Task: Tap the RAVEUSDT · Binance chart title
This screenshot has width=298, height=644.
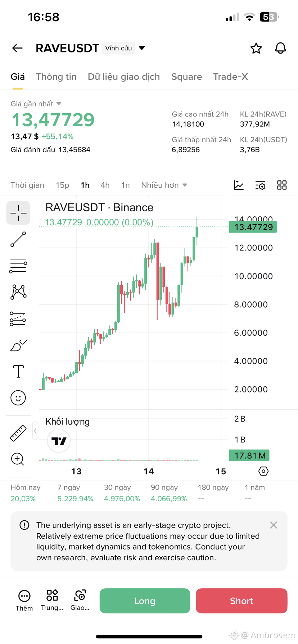Action: click(x=99, y=207)
